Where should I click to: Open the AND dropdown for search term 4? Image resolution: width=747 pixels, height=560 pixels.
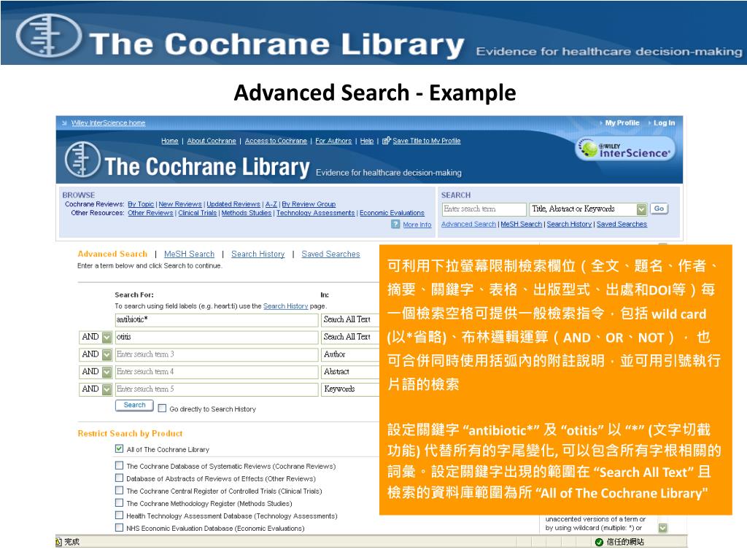tap(96, 372)
